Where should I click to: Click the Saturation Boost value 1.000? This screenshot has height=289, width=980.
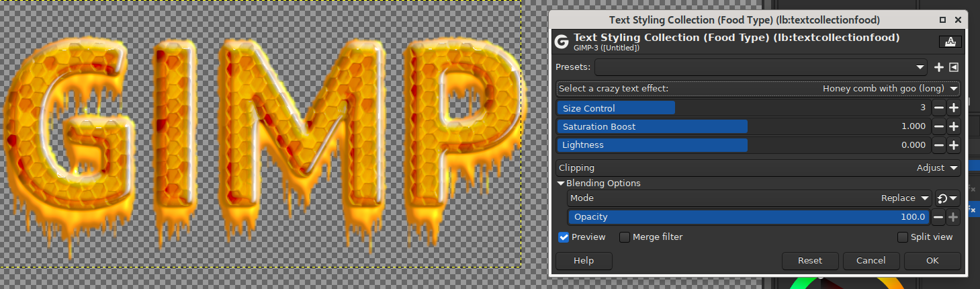point(914,126)
